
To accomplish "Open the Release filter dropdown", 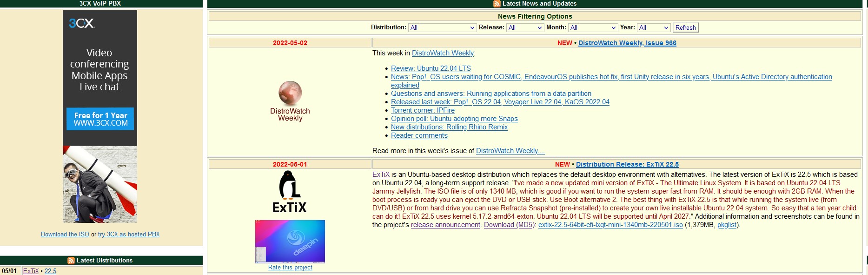I will 525,27.
